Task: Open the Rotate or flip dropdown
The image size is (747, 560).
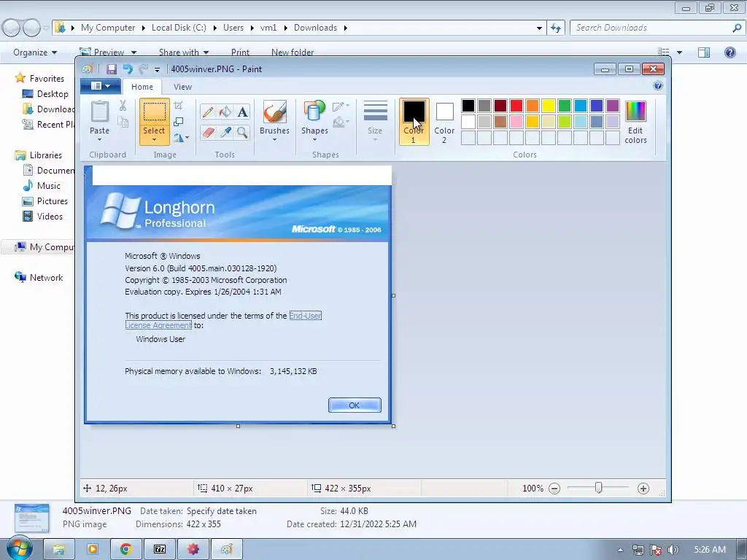Action: coord(181,138)
